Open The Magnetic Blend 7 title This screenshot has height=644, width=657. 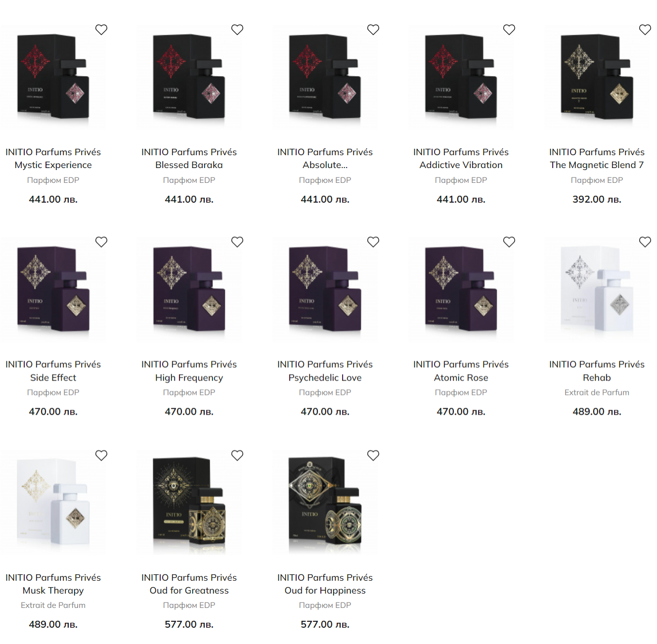click(597, 159)
